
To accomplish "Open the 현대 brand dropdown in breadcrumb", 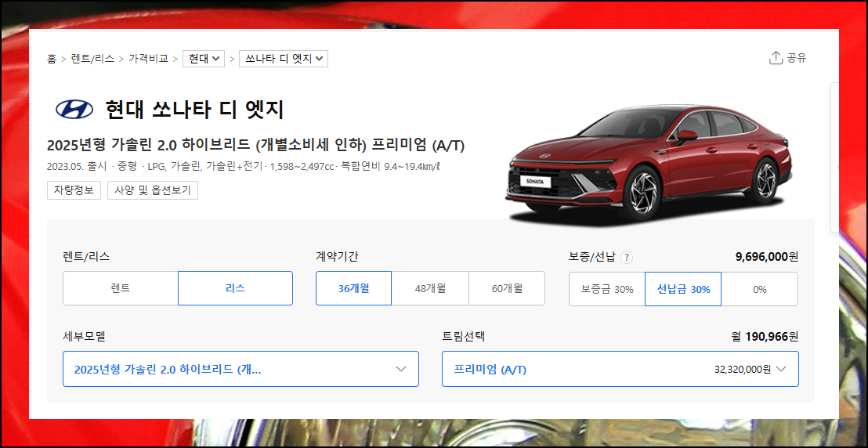I will (x=204, y=59).
